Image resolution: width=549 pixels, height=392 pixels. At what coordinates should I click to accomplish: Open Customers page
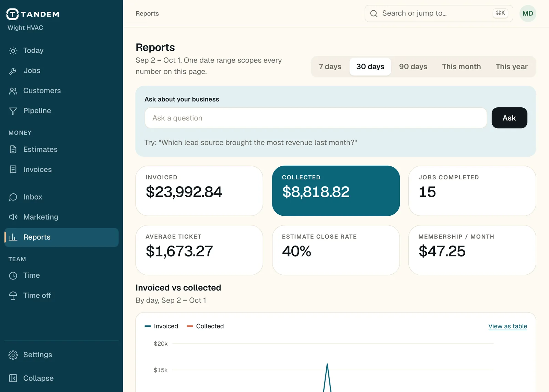tap(42, 91)
